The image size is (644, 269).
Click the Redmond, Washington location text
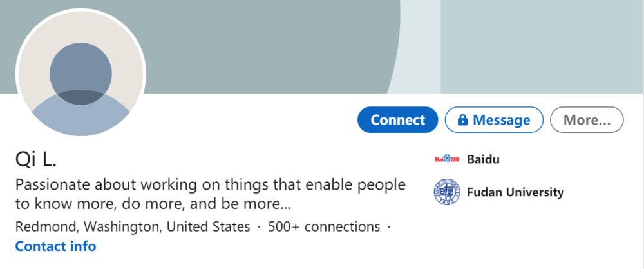133,226
